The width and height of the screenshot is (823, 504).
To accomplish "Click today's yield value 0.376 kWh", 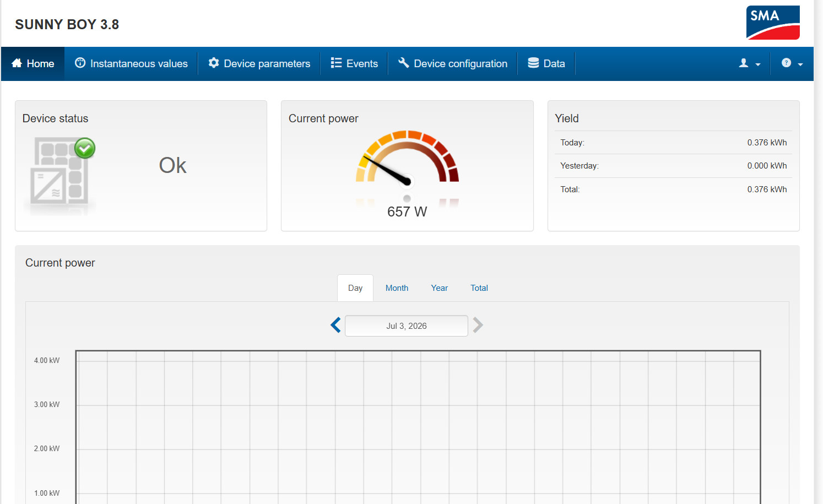I will (767, 143).
